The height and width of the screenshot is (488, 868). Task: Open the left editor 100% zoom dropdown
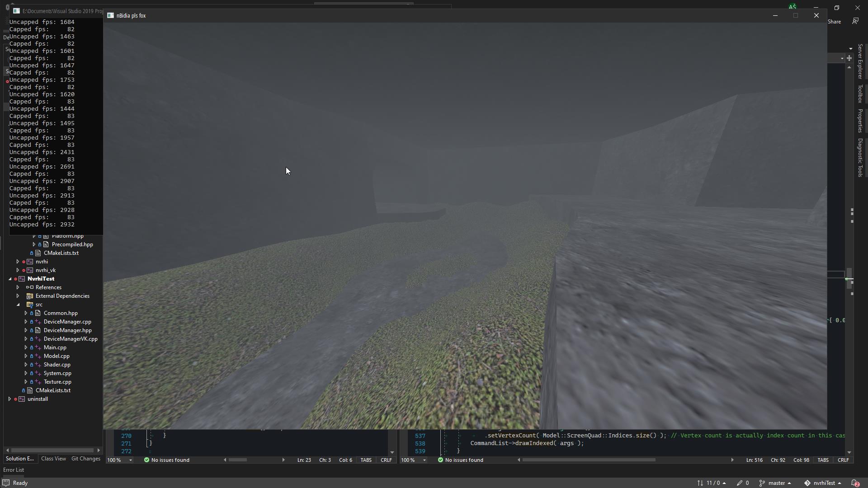[130, 460]
